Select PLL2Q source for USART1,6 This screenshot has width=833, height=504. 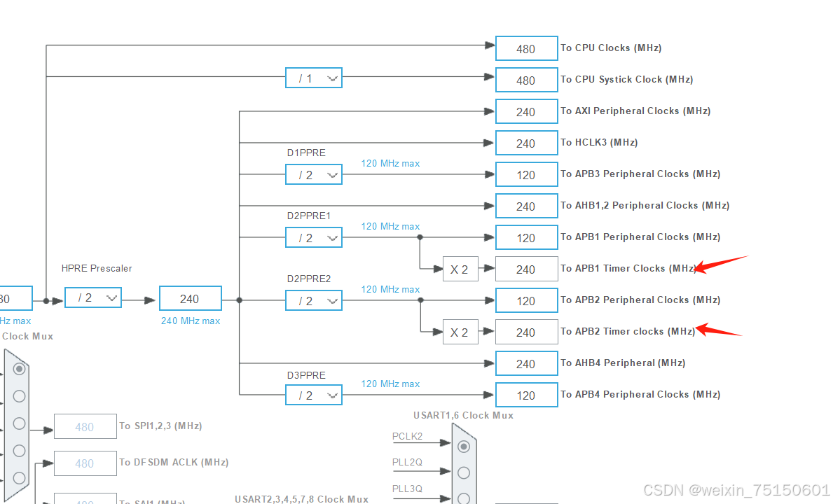click(x=463, y=472)
